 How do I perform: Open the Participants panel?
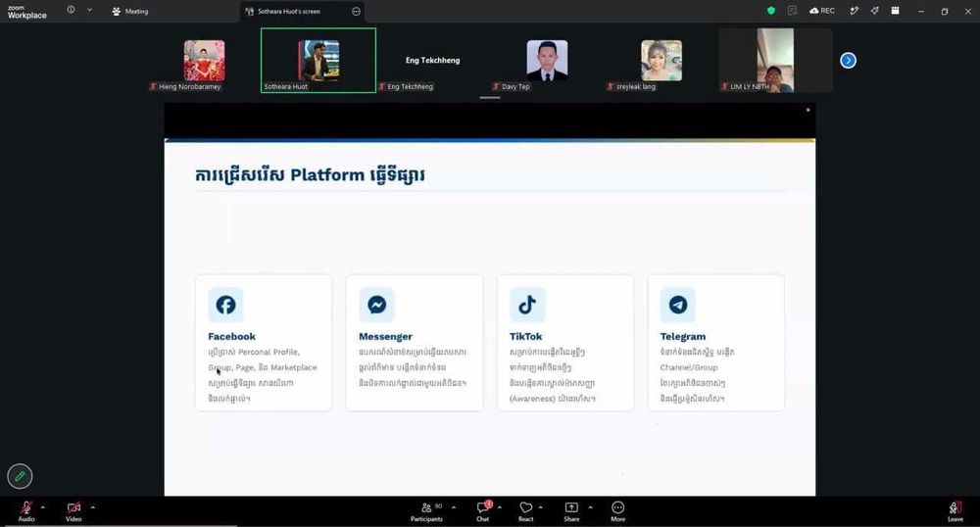pyautogui.click(x=427, y=511)
